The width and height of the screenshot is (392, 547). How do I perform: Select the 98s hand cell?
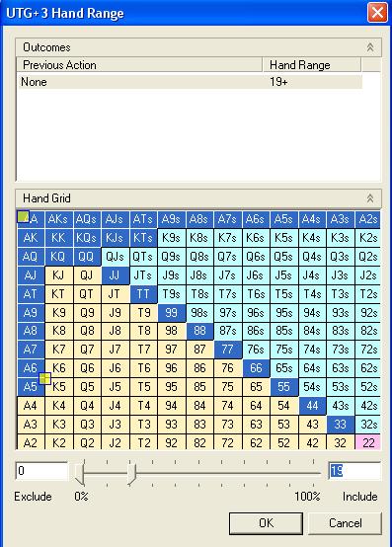(x=199, y=313)
